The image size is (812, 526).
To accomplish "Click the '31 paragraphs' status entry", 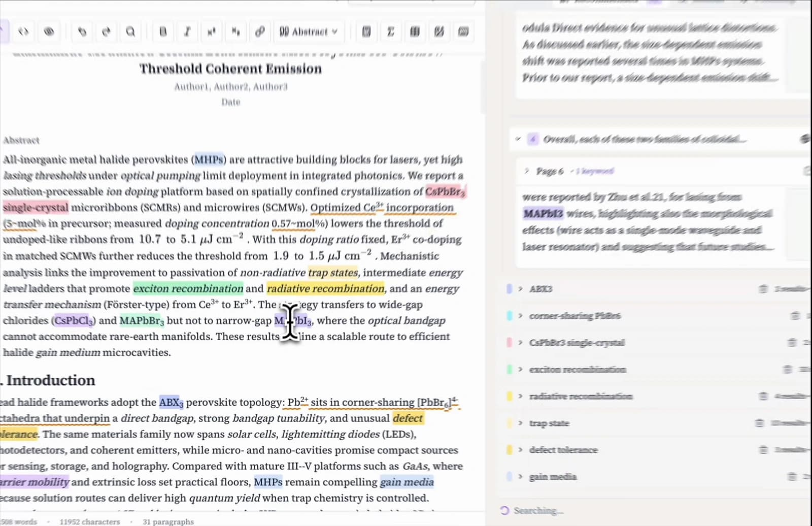I will 168,521.
